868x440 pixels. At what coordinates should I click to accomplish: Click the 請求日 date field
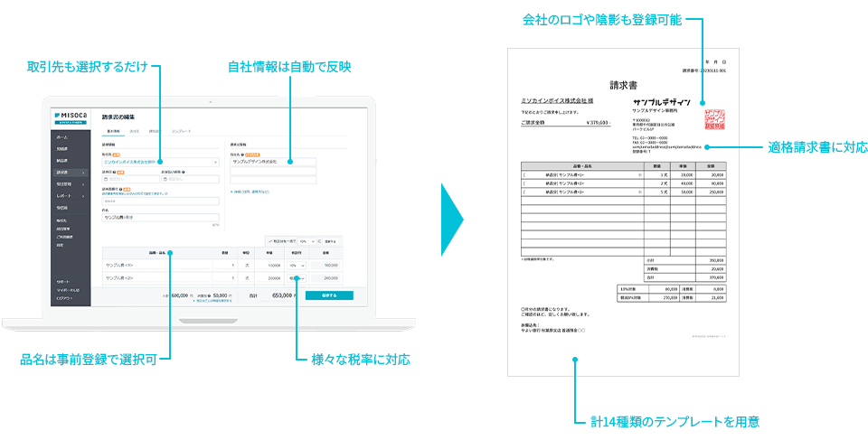point(130,179)
